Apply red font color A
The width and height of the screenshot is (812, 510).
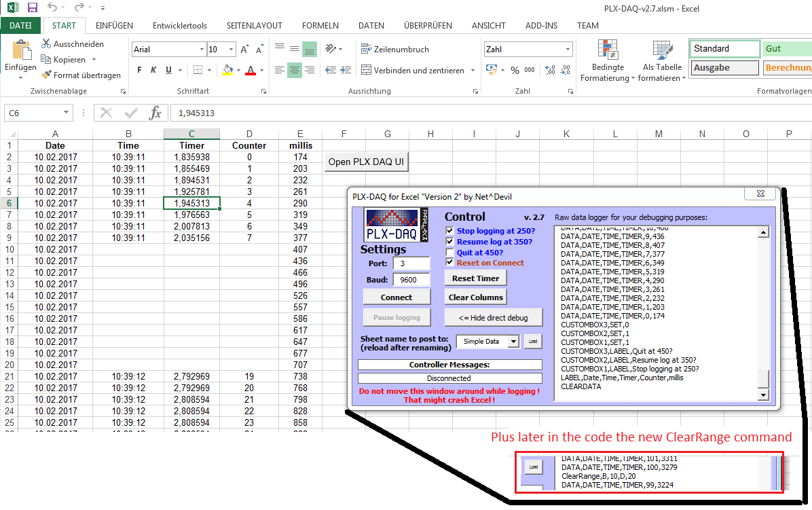251,70
